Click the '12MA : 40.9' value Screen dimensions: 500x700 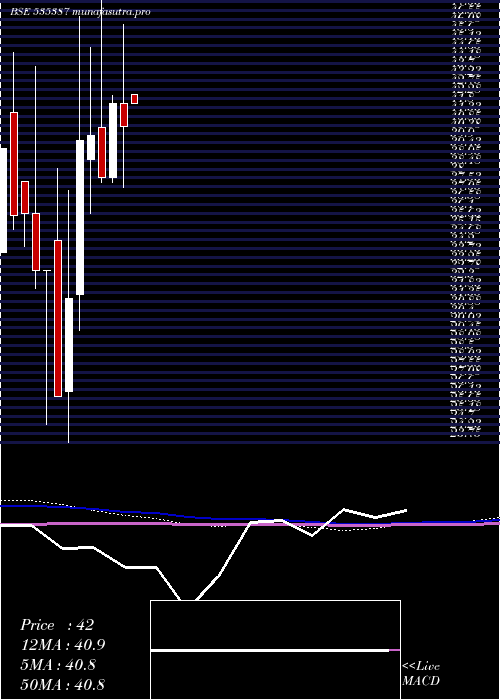[x=63, y=645]
